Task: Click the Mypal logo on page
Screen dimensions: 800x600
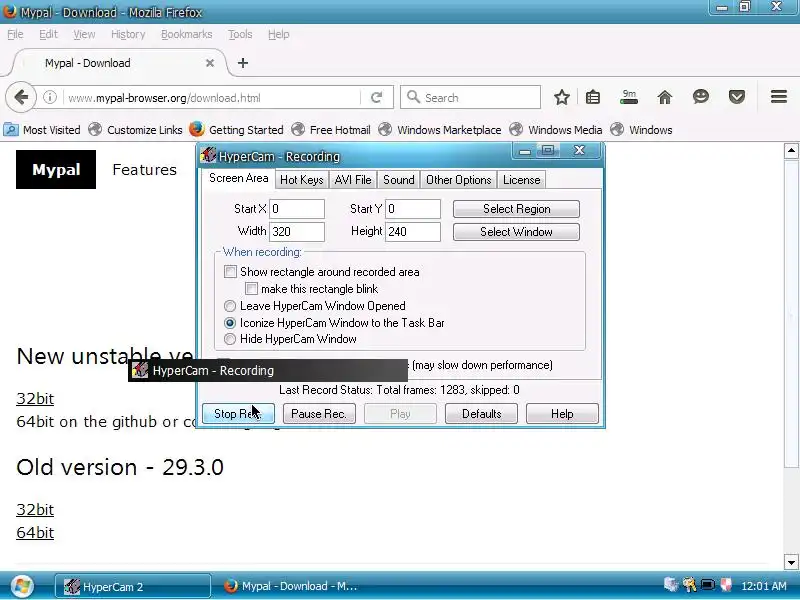Action: (56, 169)
